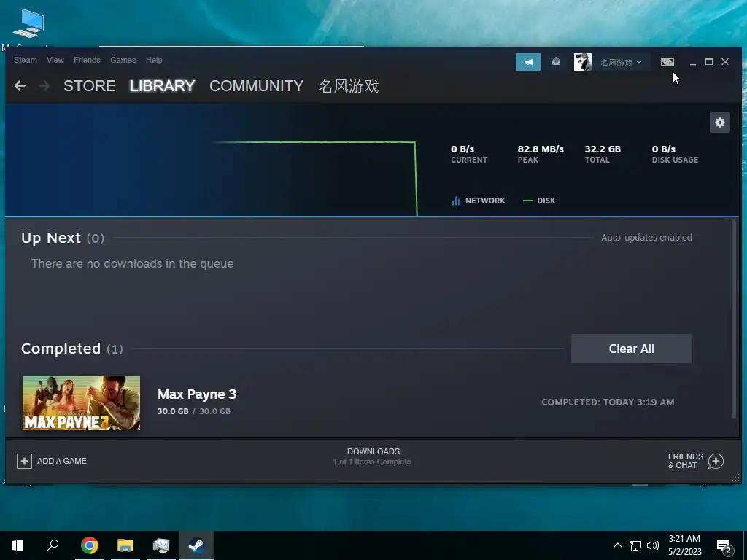
Task: Open the 名风游戏 profile tab
Action: [x=349, y=86]
